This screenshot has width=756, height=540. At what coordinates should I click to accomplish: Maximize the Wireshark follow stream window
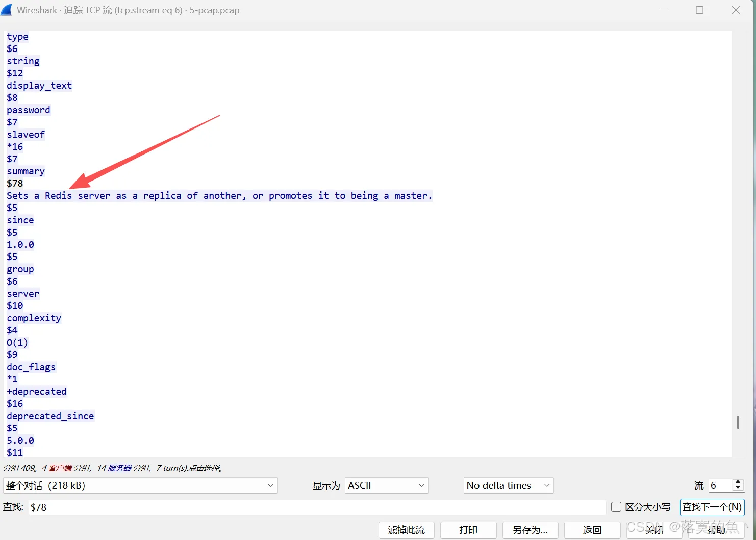coord(699,10)
